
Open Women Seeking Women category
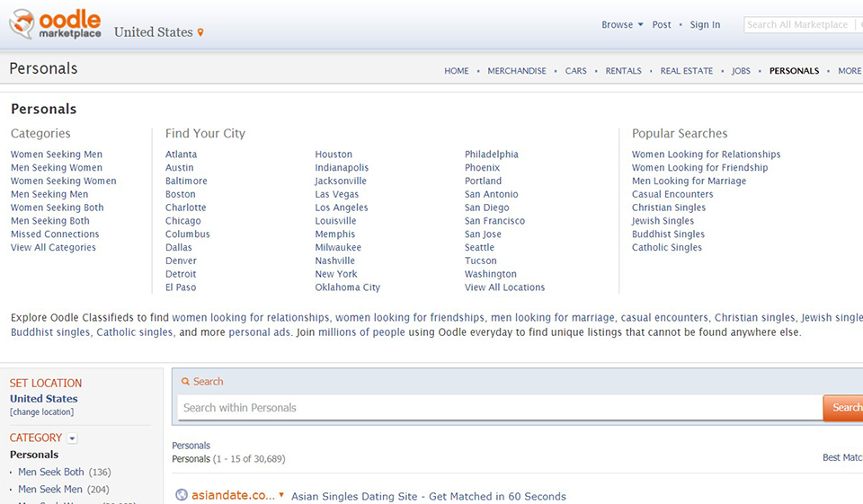point(63,181)
